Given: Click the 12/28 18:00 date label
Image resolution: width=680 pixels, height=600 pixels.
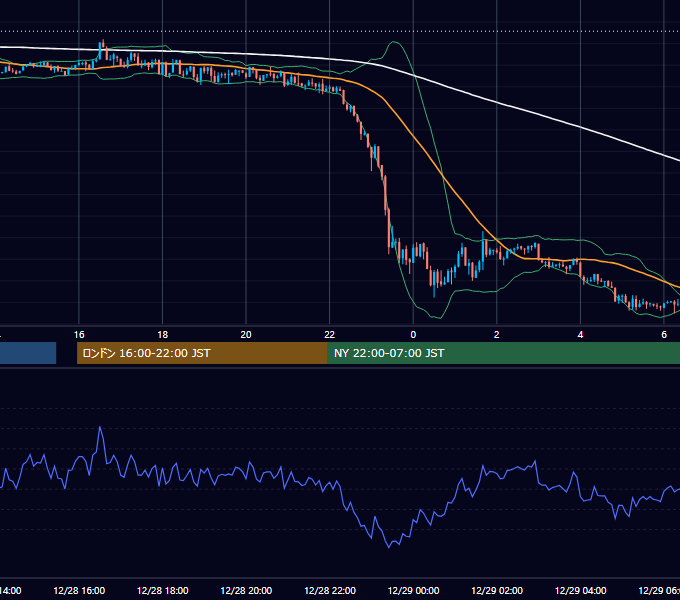Looking at the screenshot, I should [163, 590].
